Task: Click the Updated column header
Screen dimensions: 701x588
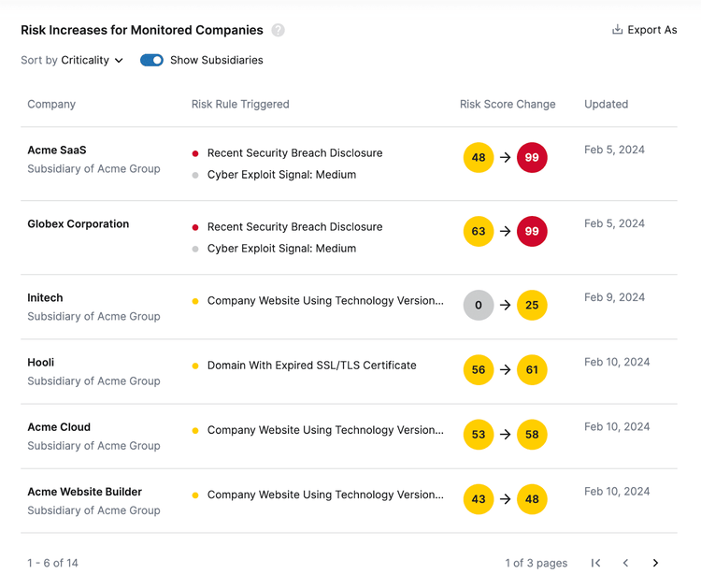Action: tap(606, 104)
